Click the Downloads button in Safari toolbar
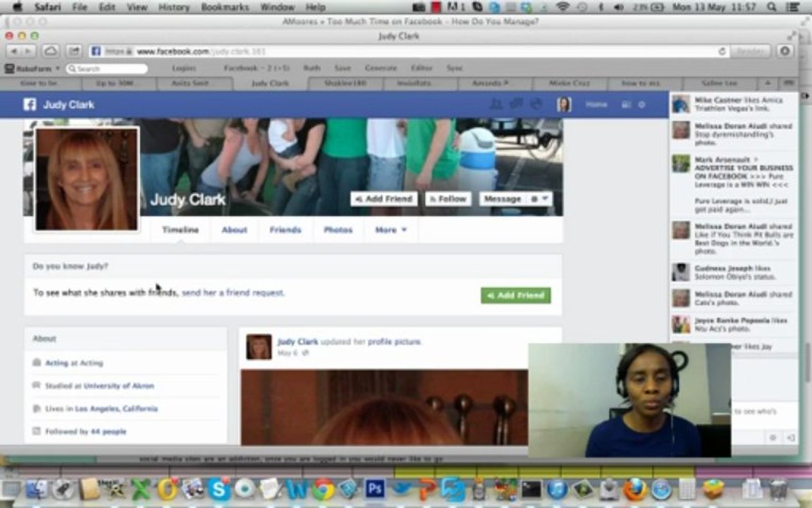The height and width of the screenshot is (508, 812). click(786, 52)
